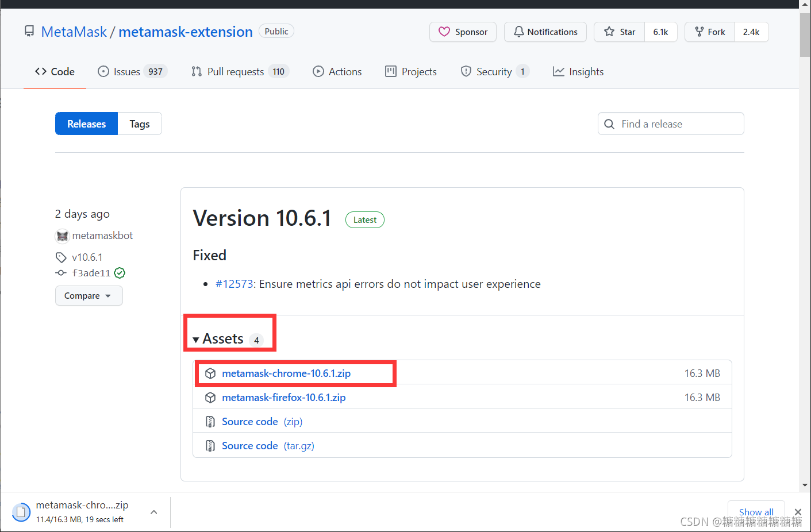Open the metamask-extension repository link

[186, 32]
